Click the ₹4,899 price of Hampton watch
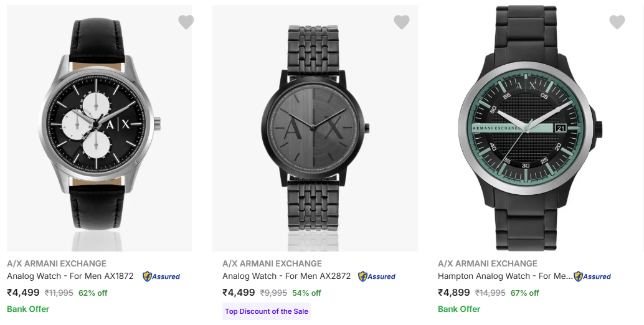 click(x=454, y=293)
